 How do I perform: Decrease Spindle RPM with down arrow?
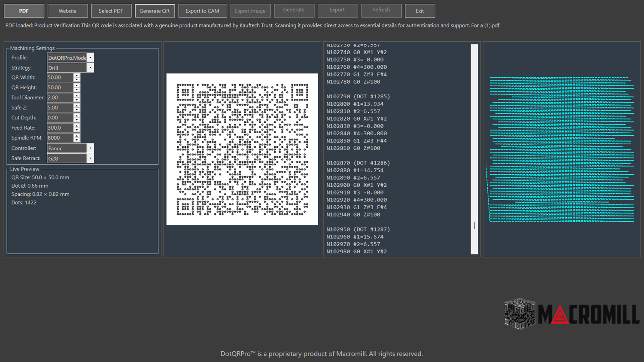click(77, 140)
